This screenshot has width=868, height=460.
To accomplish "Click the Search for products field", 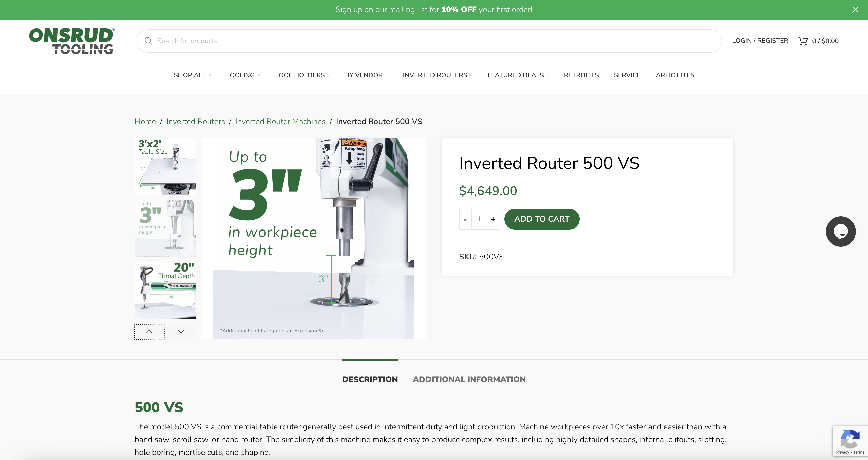I will (435, 41).
